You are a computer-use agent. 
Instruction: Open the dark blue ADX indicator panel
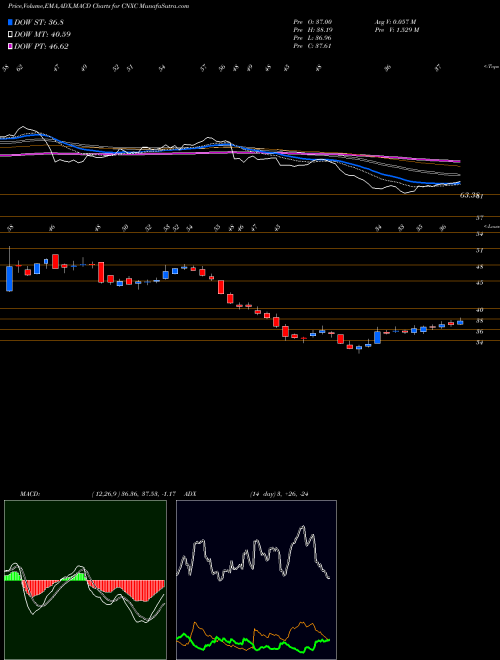(256, 580)
